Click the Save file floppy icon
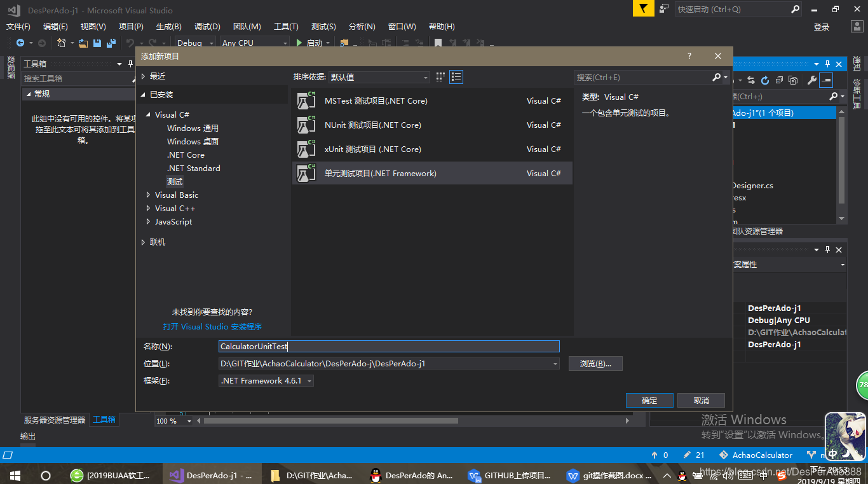This screenshot has width=868, height=484. pyautogui.click(x=97, y=43)
